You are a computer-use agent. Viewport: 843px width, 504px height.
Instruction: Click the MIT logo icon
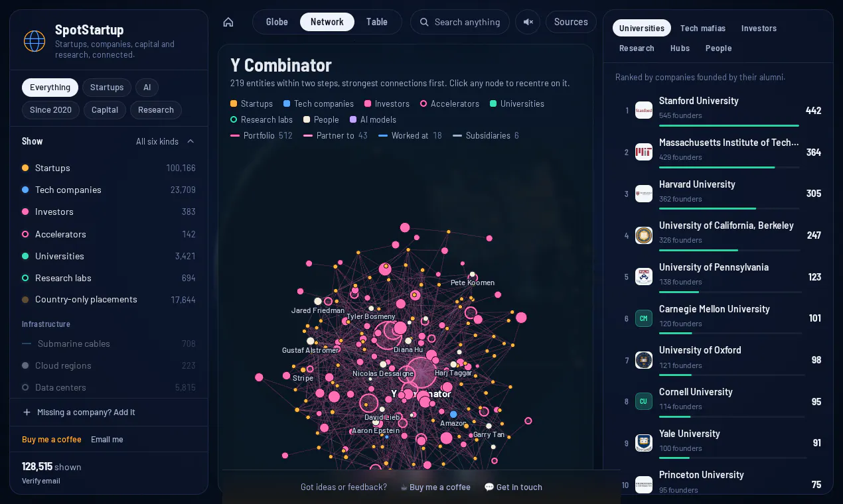tap(644, 152)
